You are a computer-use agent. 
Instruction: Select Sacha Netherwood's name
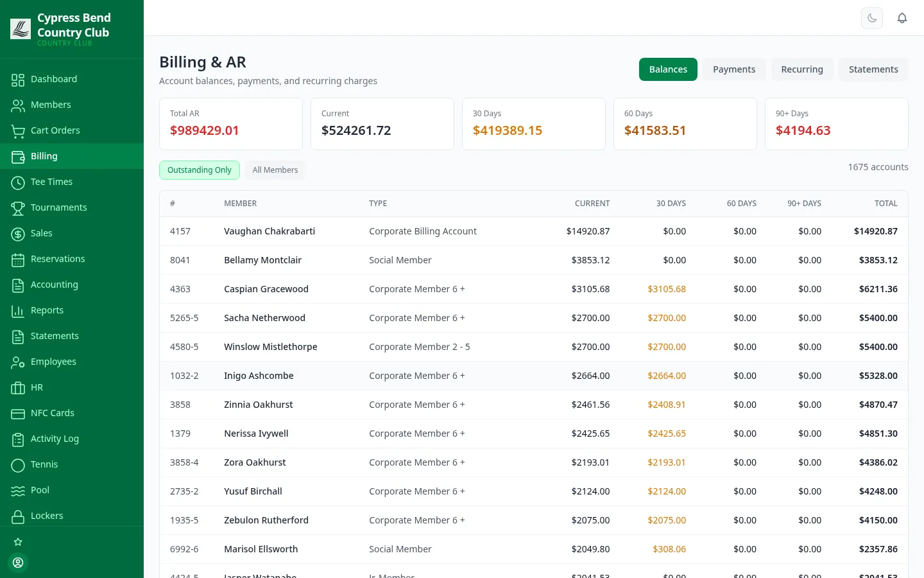point(264,318)
